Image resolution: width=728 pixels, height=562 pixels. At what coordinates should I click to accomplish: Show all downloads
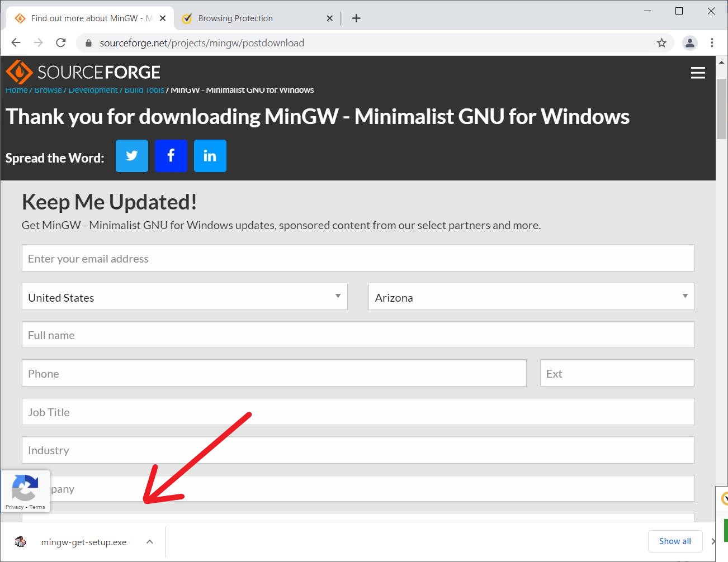pos(675,541)
